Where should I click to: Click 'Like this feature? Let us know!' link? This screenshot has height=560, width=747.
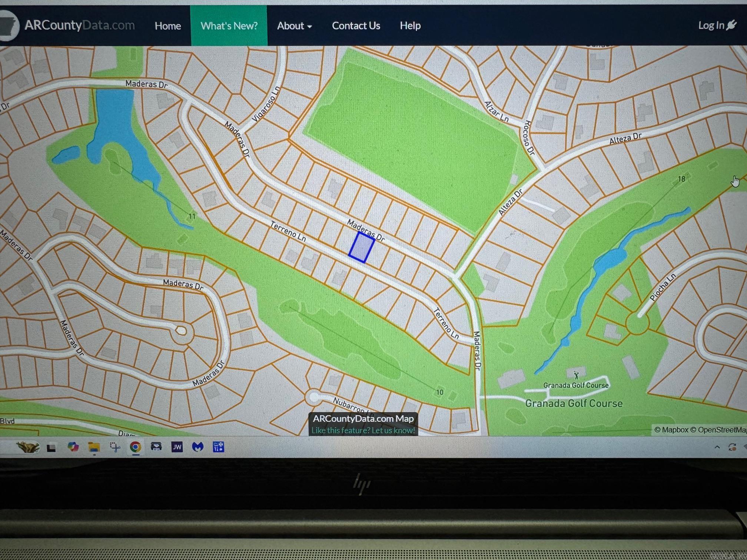[x=363, y=430]
